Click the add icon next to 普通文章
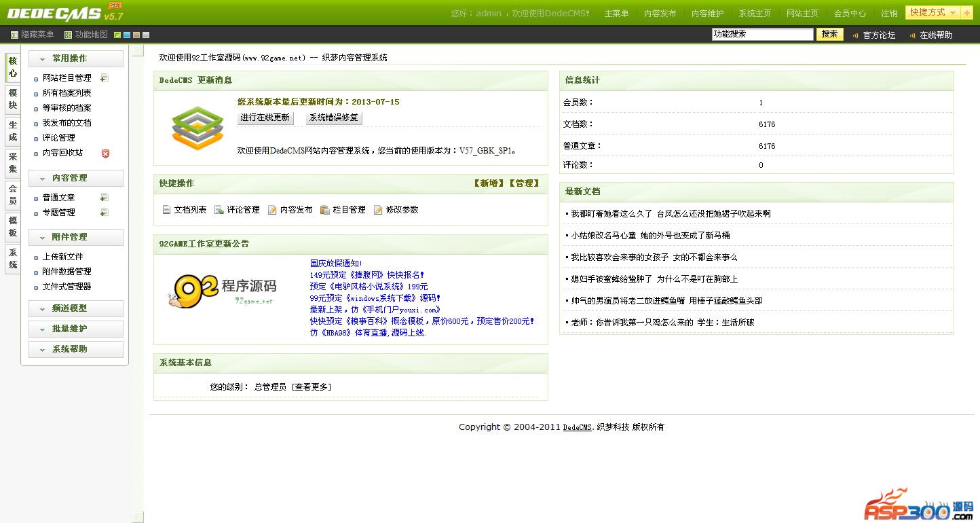The width and height of the screenshot is (980, 523). (x=104, y=198)
